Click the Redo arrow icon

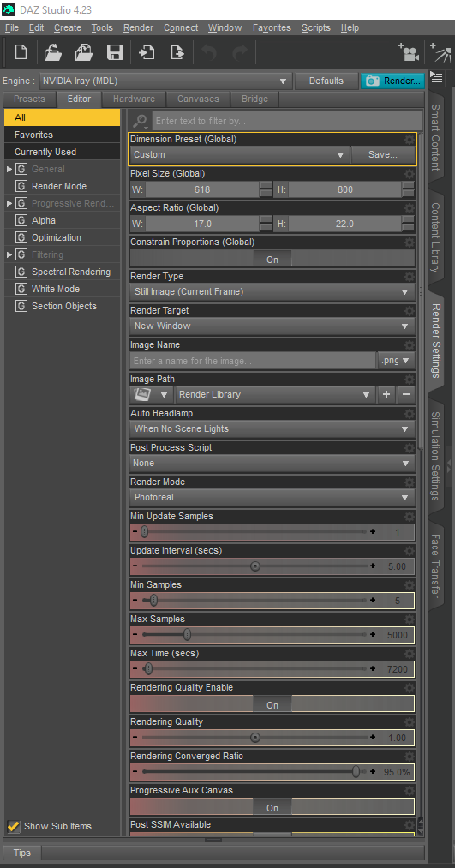click(x=240, y=52)
